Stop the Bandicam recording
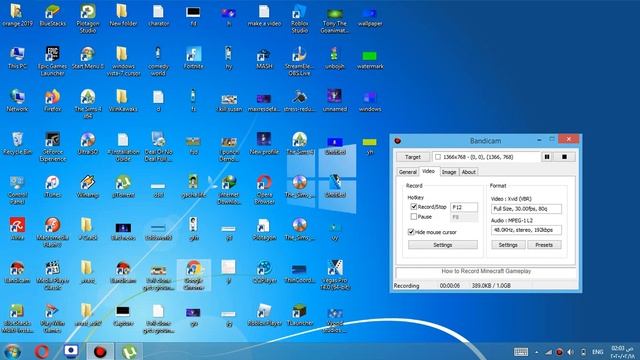 click(564, 157)
